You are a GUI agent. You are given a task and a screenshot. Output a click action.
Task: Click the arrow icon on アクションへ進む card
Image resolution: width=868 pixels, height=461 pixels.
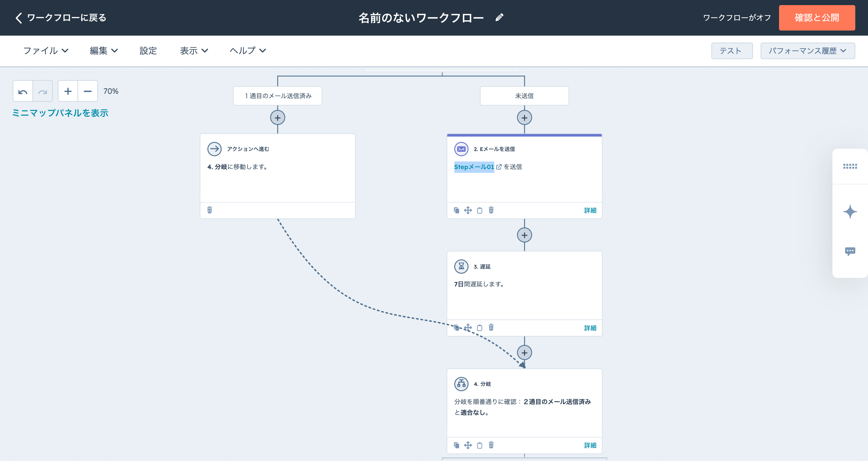click(214, 149)
